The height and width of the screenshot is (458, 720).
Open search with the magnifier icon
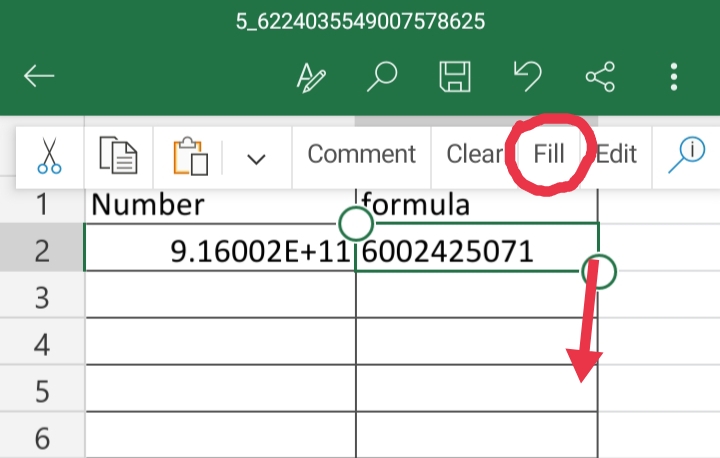382,76
